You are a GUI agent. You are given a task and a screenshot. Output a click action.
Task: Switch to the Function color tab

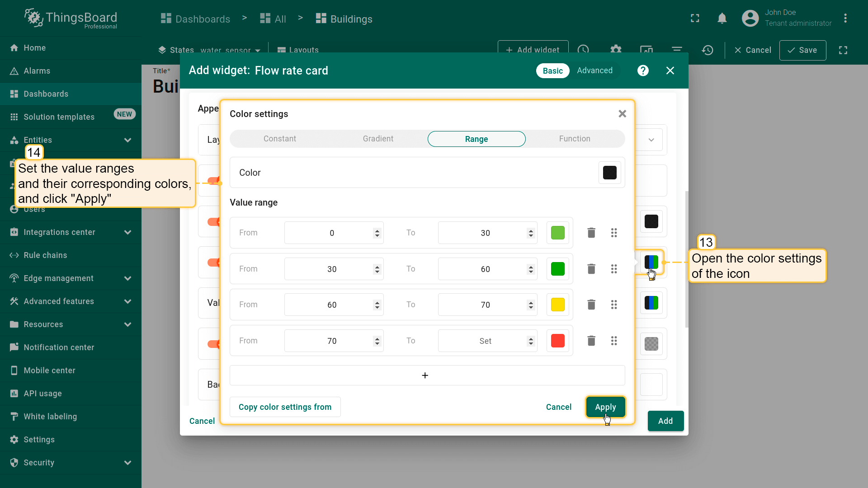click(575, 139)
